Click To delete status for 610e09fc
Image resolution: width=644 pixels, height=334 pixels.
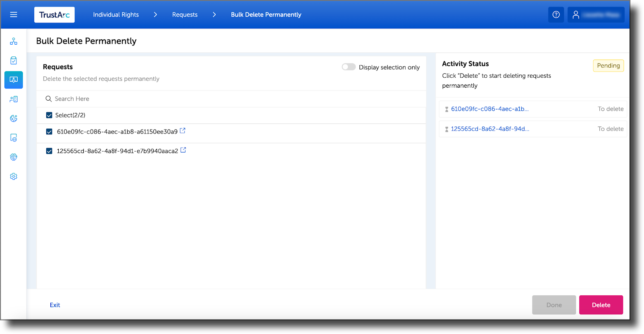pos(611,109)
